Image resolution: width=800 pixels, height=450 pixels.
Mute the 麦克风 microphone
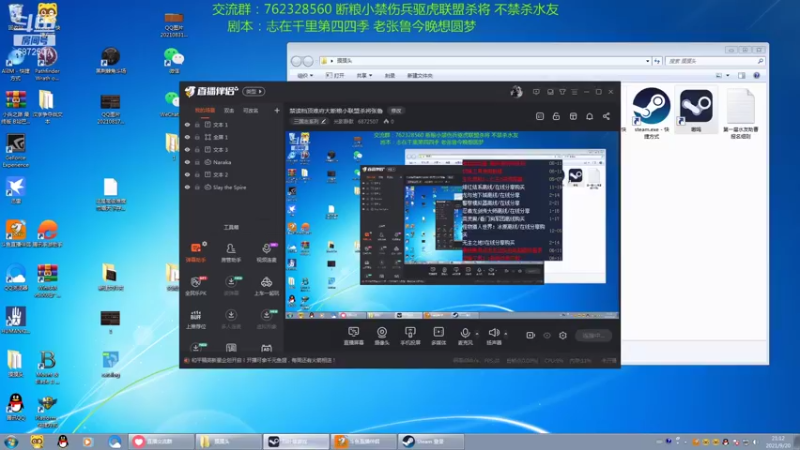point(465,336)
